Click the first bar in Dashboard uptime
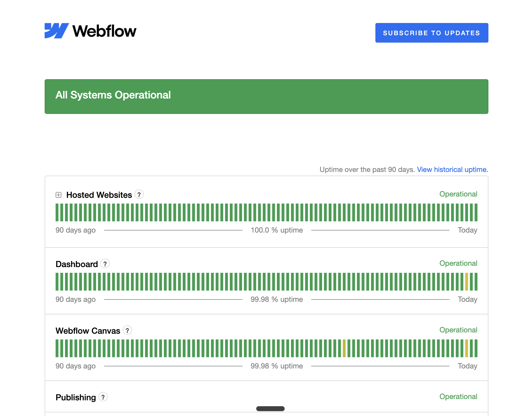Screen dimensions: 532x416 pyautogui.click(x=57, y=282)
